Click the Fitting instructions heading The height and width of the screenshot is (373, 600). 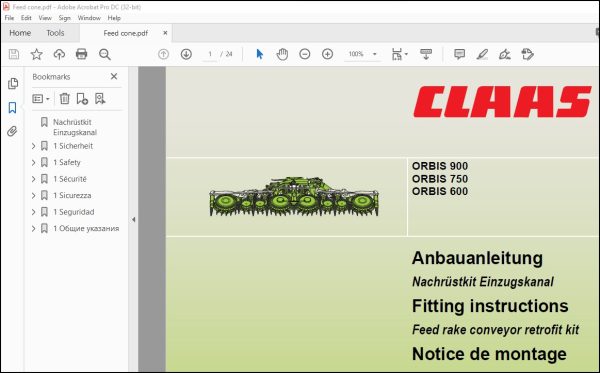point(490,306)
